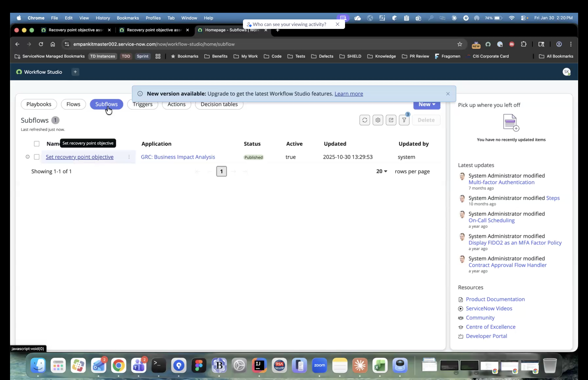Open the Defects bookmarks folder
588x380 pixels.
coord(322,56)
